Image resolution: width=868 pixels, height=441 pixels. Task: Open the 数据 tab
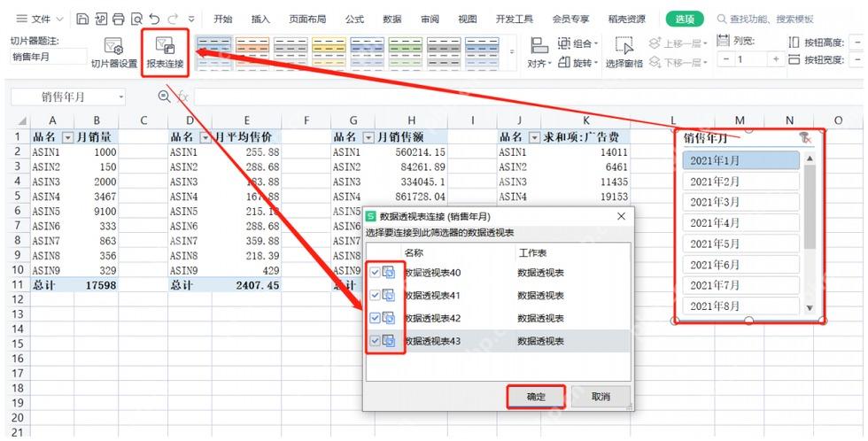coord(391,19)
